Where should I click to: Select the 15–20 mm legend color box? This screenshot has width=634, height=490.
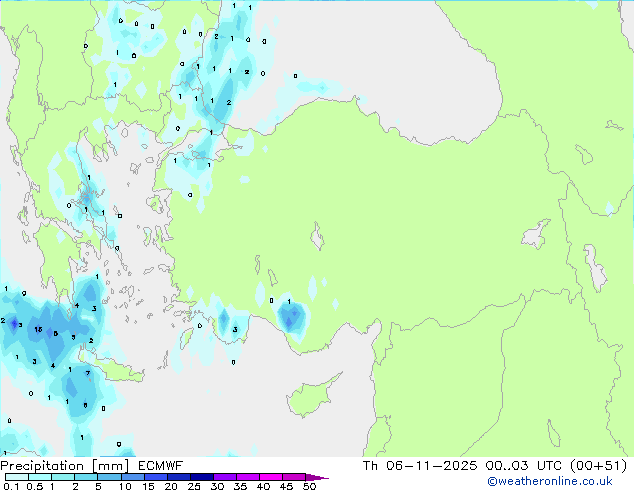coord(155,477)
